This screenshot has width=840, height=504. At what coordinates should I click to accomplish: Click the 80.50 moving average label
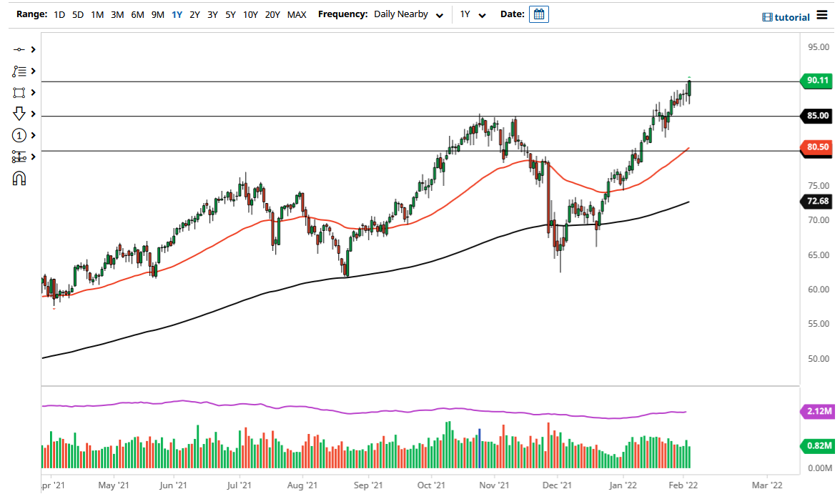[817, 147]
